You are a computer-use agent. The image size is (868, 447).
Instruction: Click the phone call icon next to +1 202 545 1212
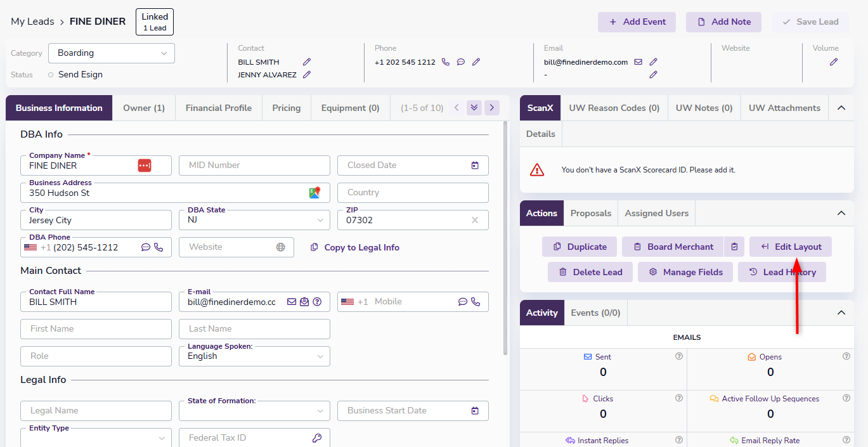[446, 62]
